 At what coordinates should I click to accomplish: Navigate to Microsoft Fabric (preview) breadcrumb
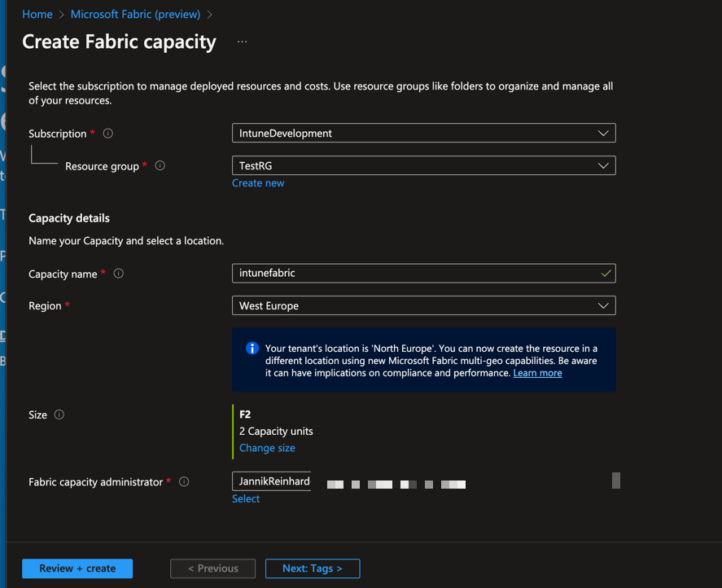tap(135, 15)
